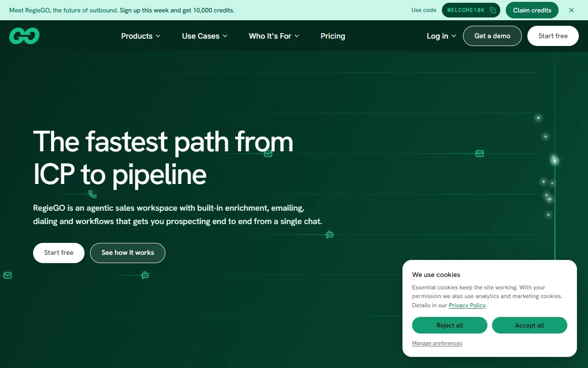588x368 pixels.
Task: Request a demo via Get a demo
Action: click(492, 36)
